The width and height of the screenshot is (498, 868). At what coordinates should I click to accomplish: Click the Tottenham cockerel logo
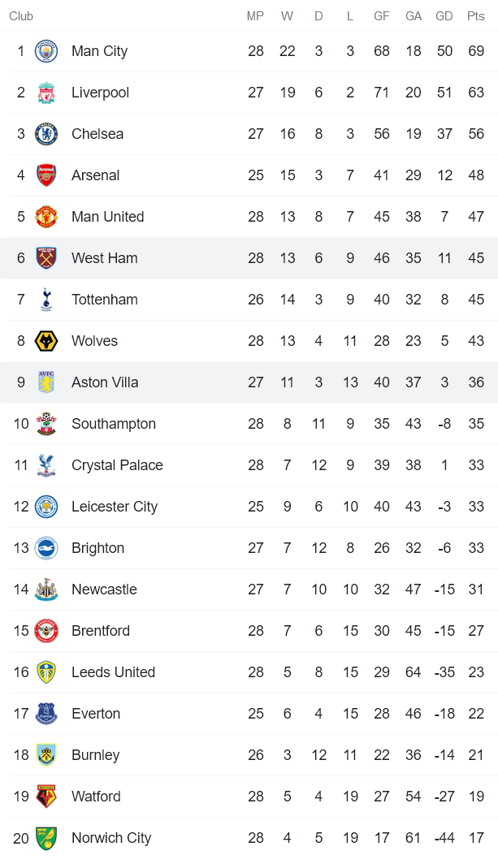[46, 300]
